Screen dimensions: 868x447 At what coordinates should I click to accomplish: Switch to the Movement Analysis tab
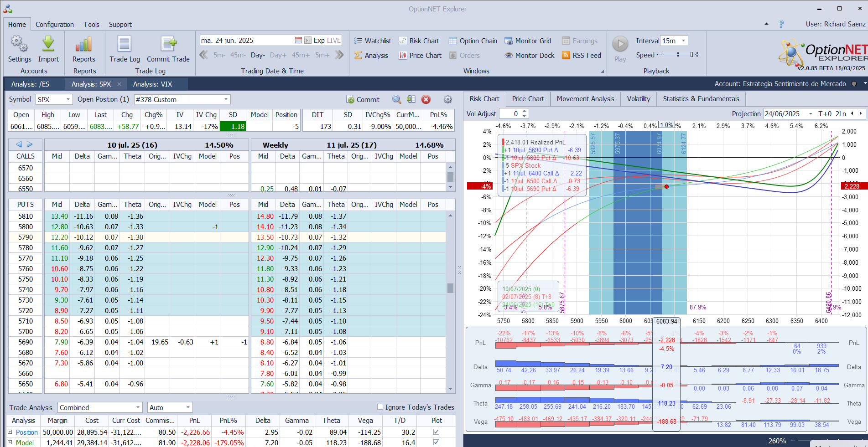coord(585,99)
